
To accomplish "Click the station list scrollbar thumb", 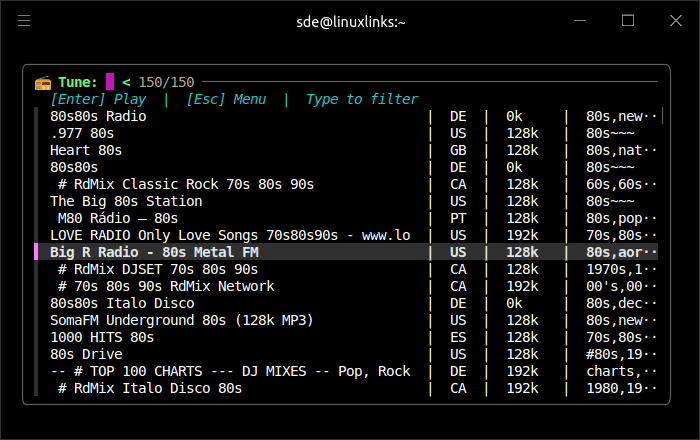I will pos(662,116).
